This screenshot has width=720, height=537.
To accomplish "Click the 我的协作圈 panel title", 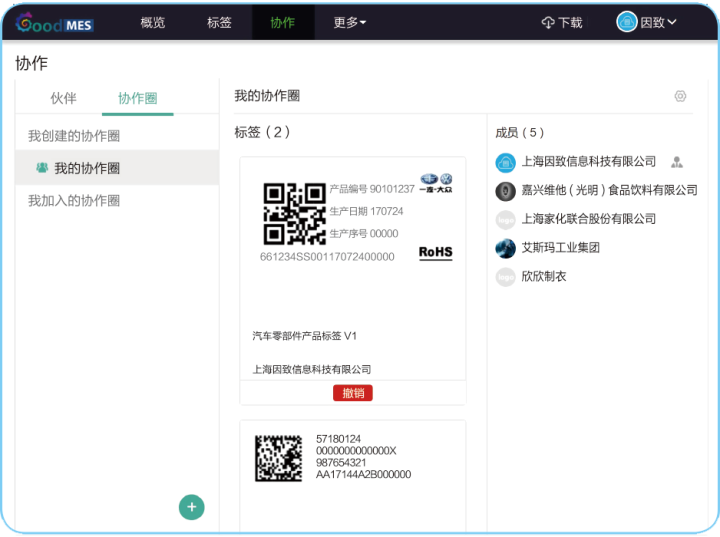I will tap(267, 96).
